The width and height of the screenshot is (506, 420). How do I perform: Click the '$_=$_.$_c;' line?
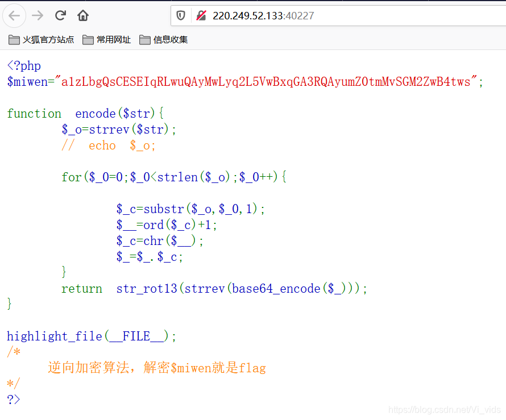[150, 257]
